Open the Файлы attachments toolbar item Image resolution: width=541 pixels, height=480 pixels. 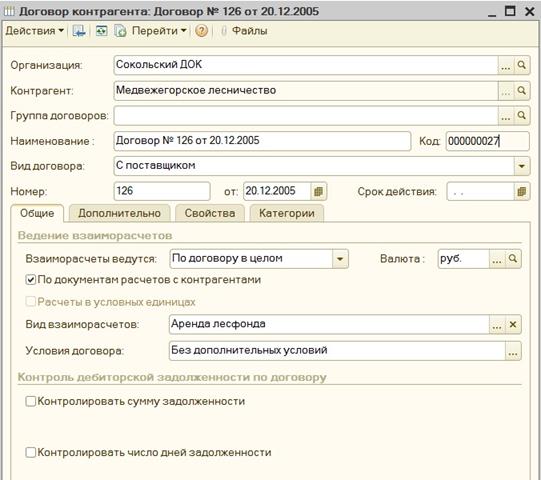pos(244,31)
